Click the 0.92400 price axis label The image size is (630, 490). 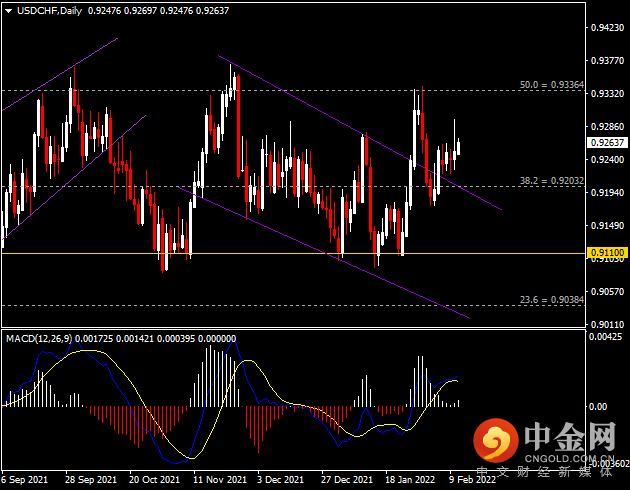(608, 159)
